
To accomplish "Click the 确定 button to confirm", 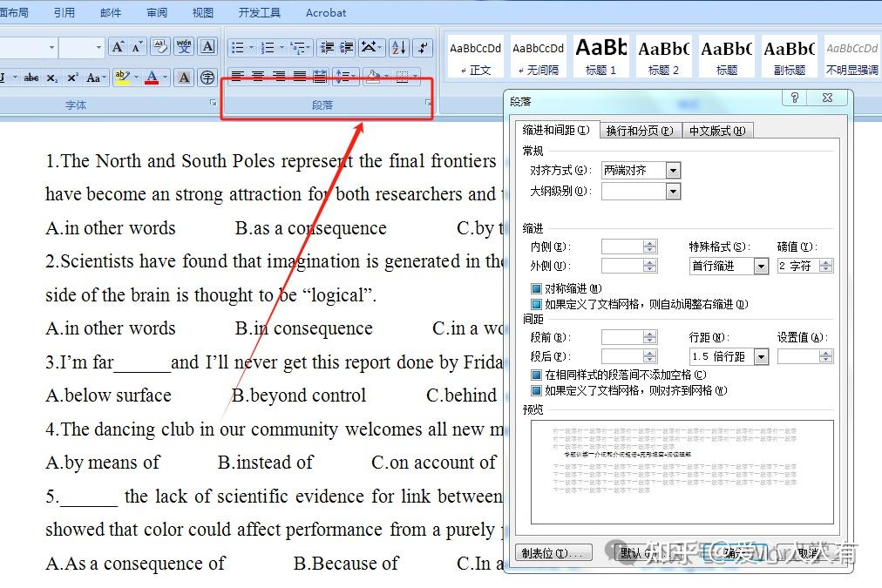I will point(736,551).
